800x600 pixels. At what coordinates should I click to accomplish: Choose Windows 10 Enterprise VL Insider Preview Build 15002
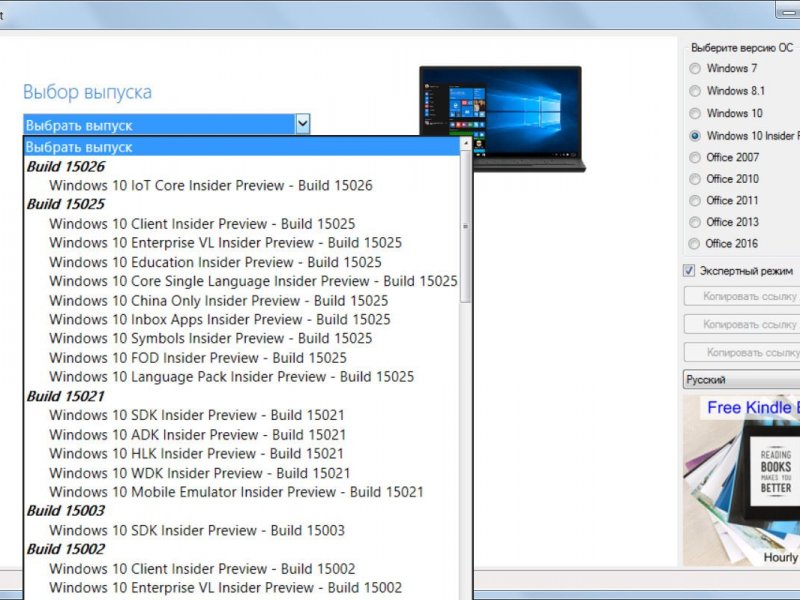click(226, 587)
